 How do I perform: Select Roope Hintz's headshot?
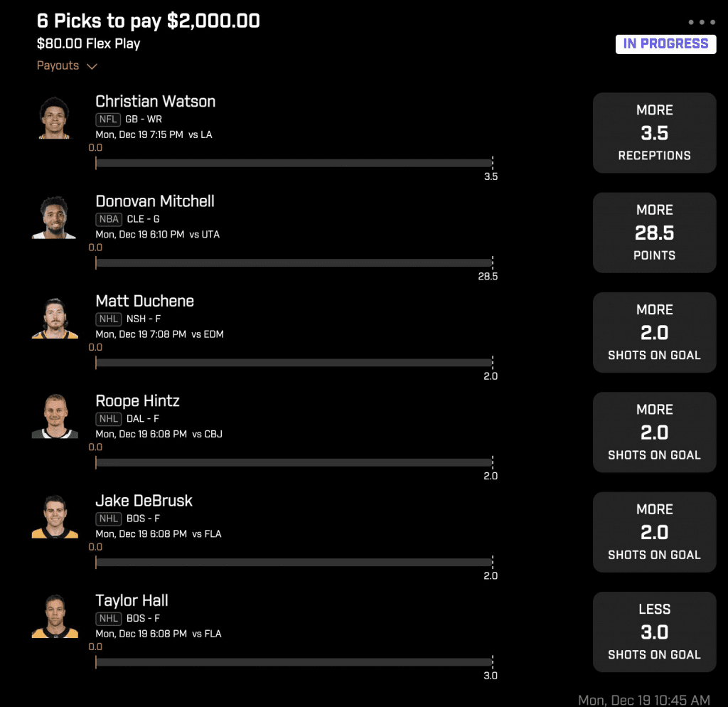(55, 417)
